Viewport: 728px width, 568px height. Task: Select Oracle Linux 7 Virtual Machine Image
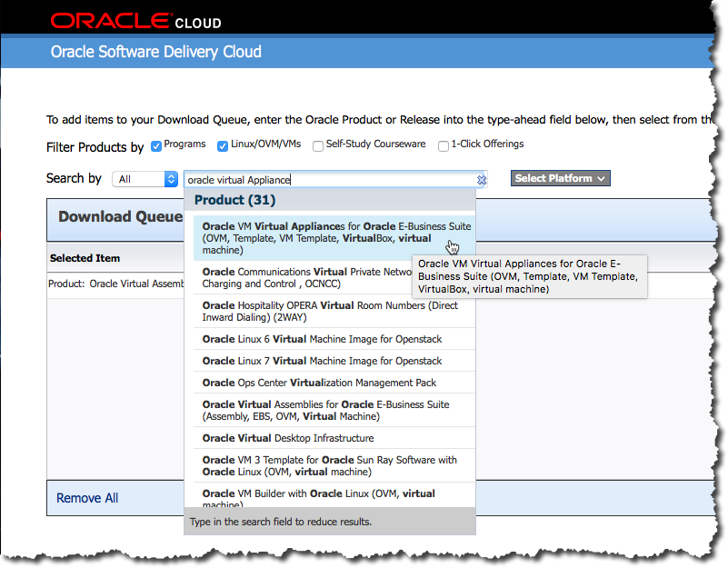click(x=334, y=361)
